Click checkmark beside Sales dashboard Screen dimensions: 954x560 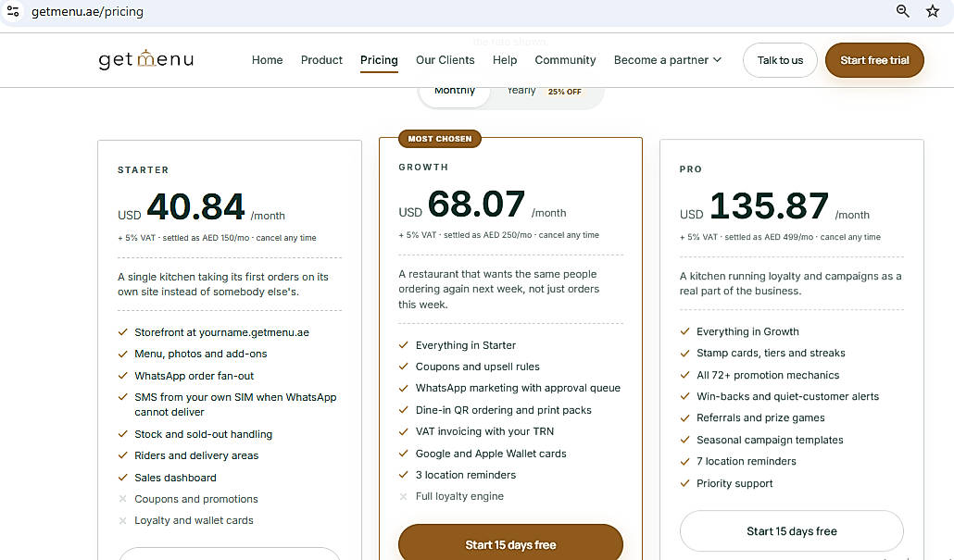tap(122, 478)
